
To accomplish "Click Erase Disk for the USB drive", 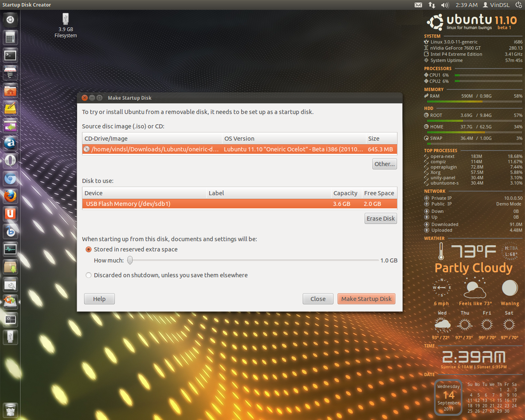I will [380, 218].
